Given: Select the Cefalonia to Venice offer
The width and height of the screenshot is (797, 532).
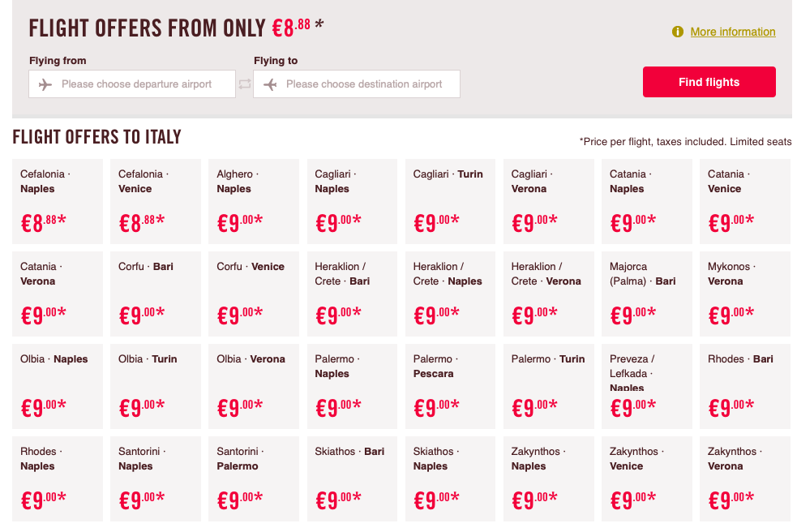Looking at the screenshot, I should click(156, 201).
